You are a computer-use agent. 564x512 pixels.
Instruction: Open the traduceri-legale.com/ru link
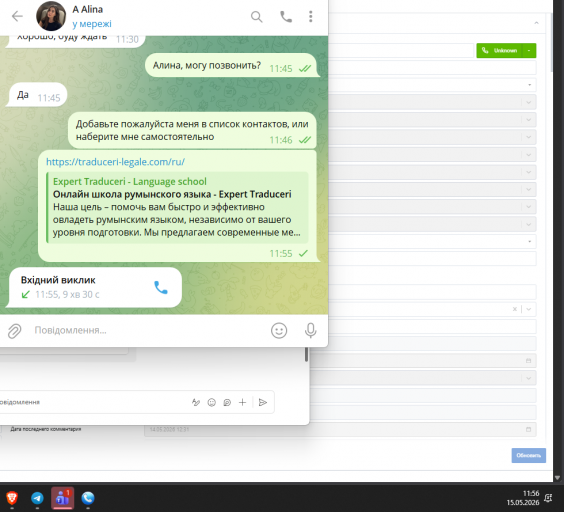[x=115, y=162]
